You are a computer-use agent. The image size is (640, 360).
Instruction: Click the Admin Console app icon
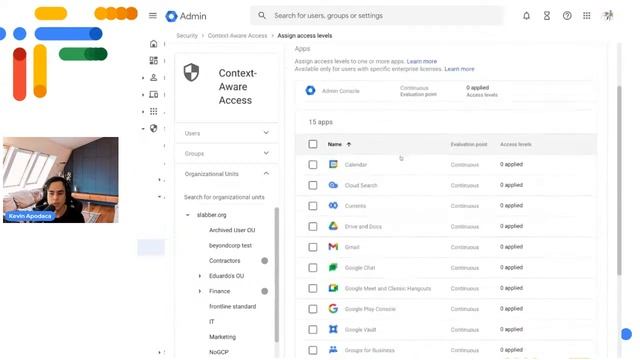[x=310, y=91]
